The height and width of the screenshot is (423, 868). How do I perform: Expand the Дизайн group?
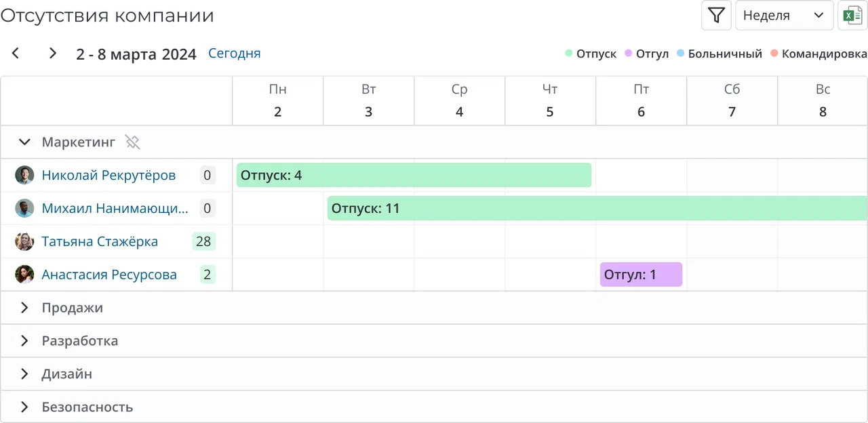coord(24,374)
